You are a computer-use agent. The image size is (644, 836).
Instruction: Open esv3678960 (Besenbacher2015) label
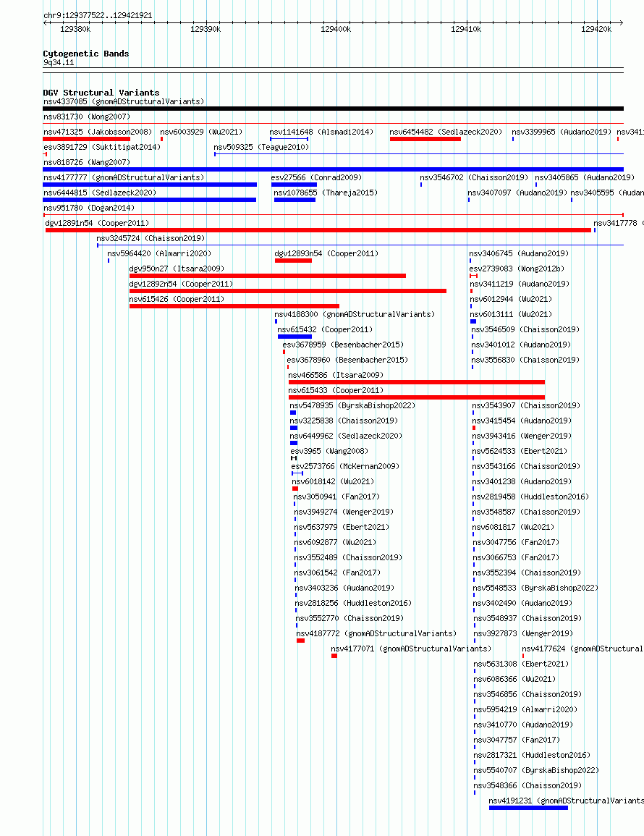click(347, 360)
